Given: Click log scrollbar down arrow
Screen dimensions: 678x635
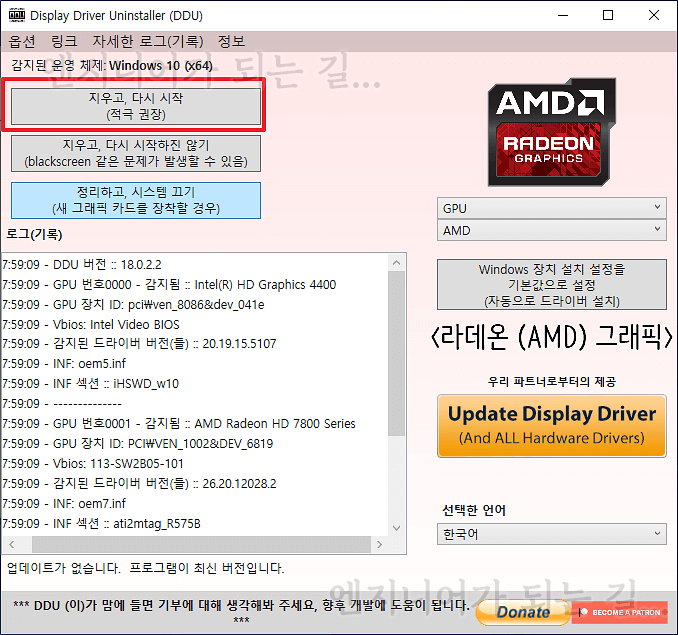Looking at the screenshot, I should 397,528.
